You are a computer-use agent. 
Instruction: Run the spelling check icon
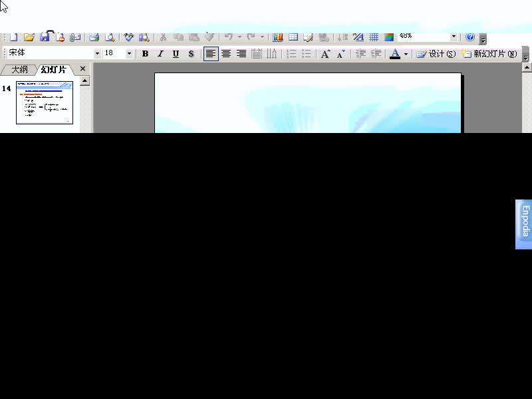128,37
